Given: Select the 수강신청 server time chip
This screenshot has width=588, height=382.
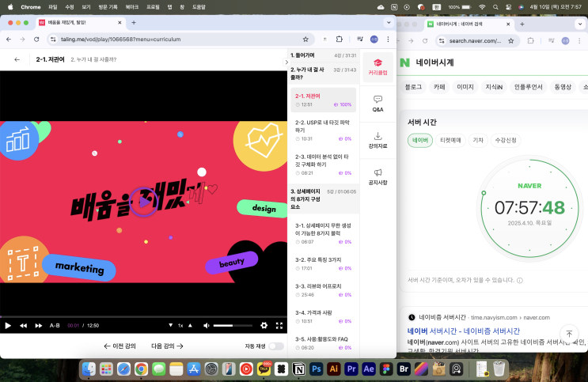Looking at the screenshot, I should point(506,140).
